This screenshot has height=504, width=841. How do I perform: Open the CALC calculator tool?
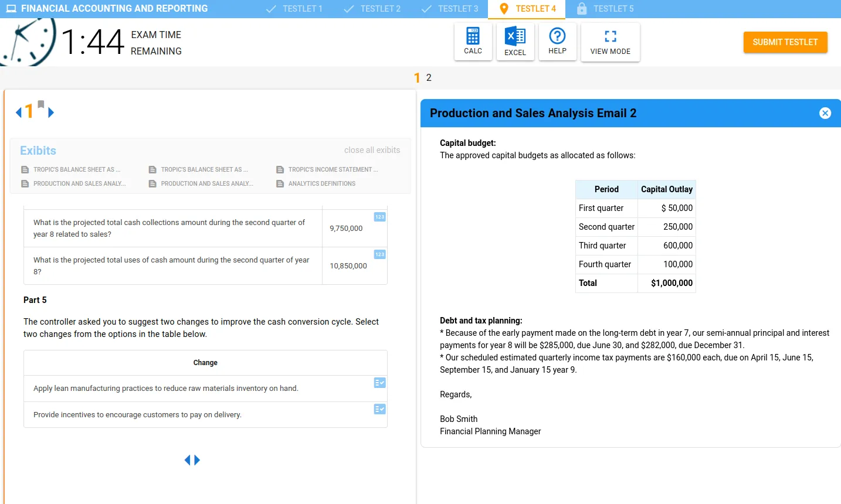tap(473, 42)
